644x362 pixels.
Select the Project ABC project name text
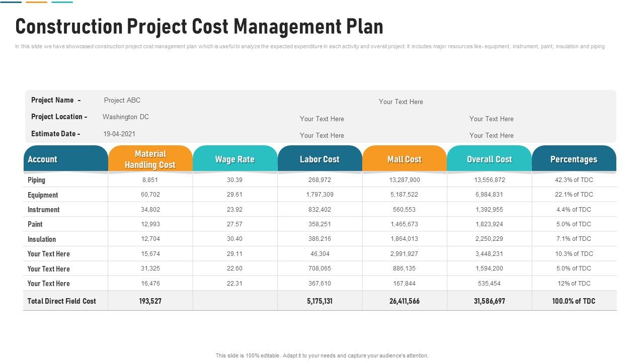[x=122, y=100]
